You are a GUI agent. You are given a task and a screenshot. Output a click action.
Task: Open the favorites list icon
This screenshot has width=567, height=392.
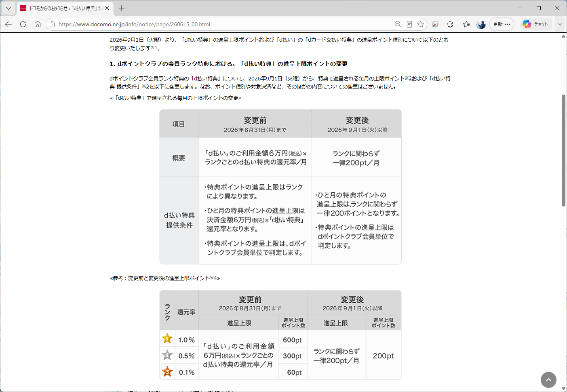pyautogui.click(x=466, y=24)
